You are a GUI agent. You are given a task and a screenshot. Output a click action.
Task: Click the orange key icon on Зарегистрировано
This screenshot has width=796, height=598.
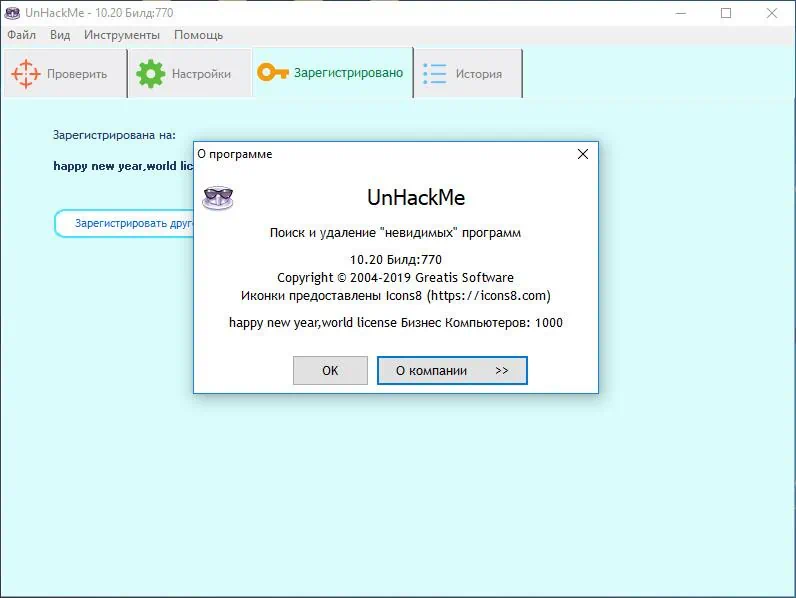273,73
